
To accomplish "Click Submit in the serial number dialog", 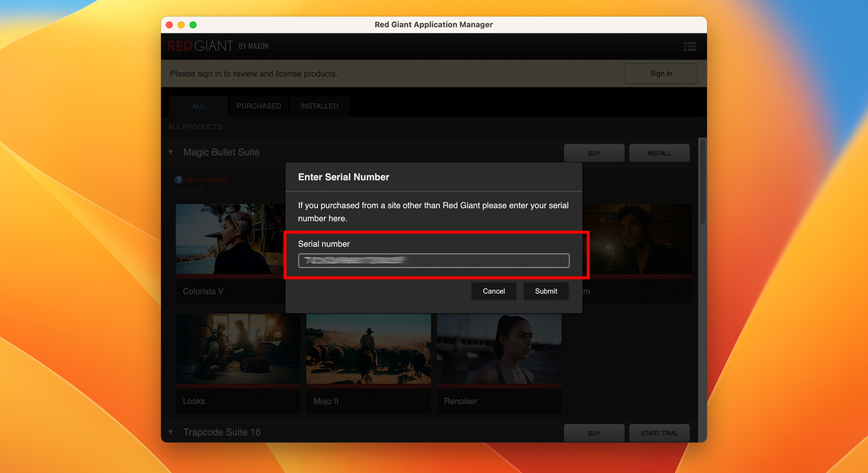I will pos(546,291).
